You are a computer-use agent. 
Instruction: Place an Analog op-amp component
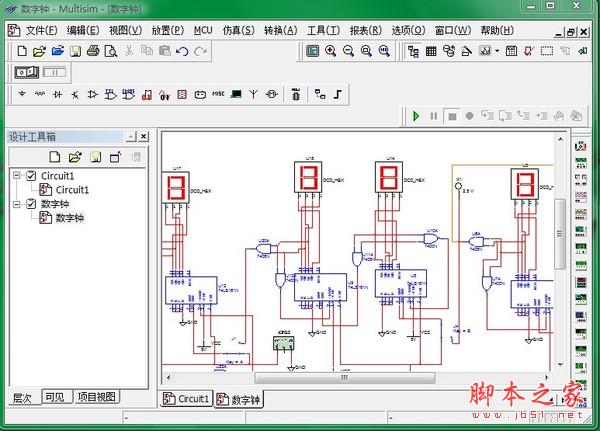tap(93, 94)
